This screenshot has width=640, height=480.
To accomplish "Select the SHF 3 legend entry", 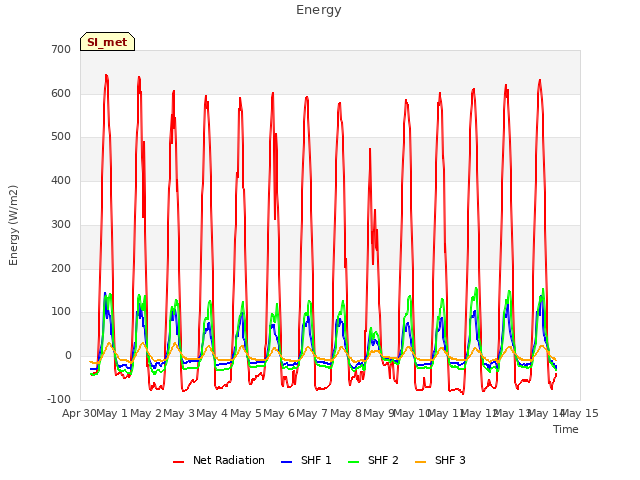I will 440,460.
